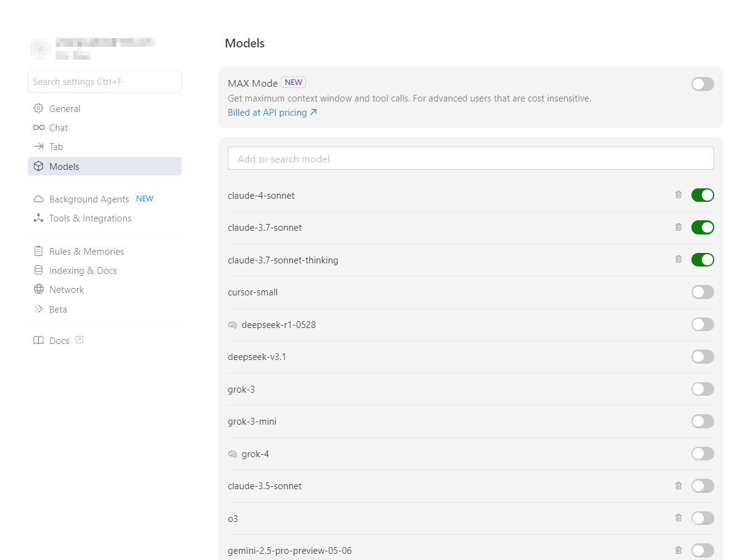Click trash icon next to claude-3.7-sonnet
This screenshot has width=753, height=560.
click(679, 227)
